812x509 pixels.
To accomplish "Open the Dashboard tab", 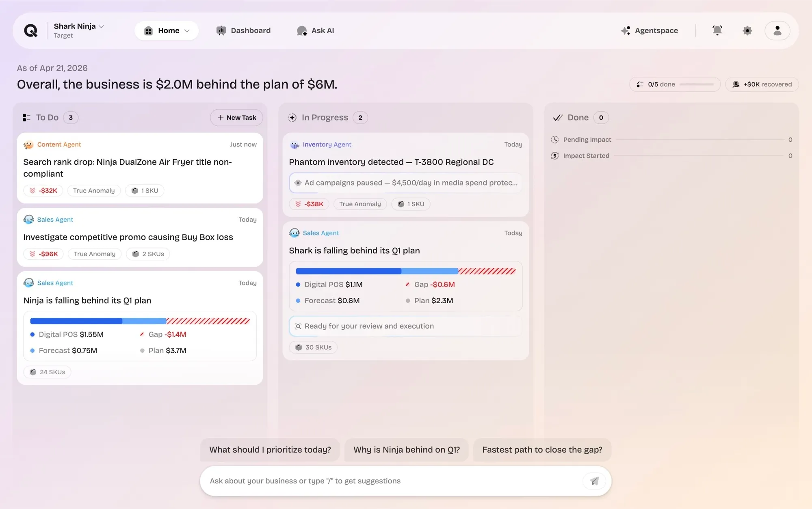I will coord(243,30).
